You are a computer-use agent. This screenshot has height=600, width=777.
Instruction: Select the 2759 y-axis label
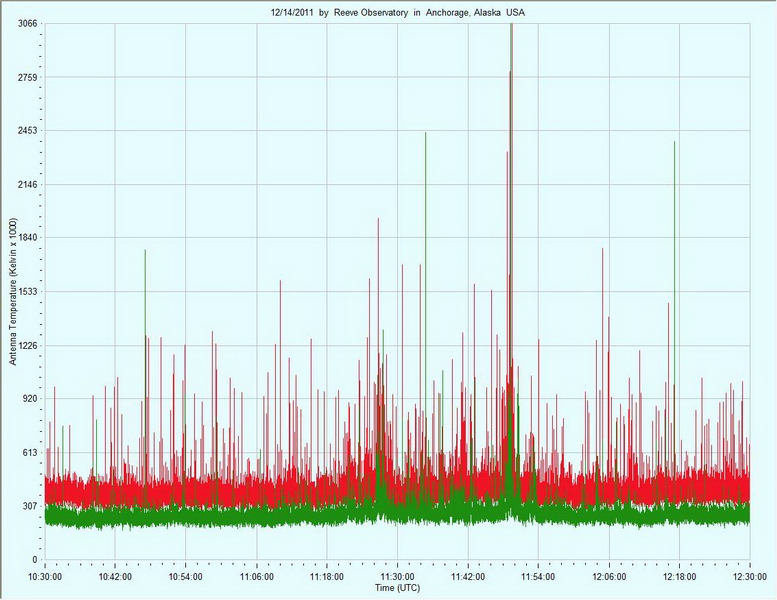click(28, 77)
